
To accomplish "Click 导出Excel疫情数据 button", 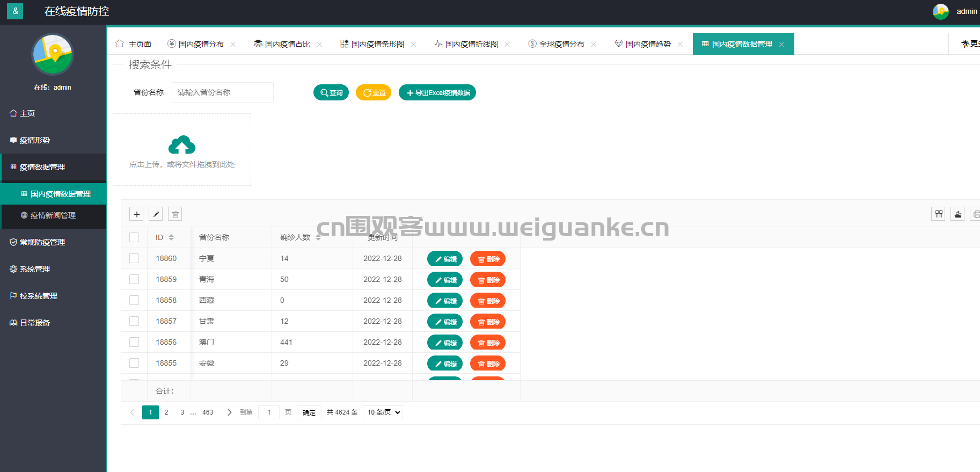I will pyautogui.click(x=437, y=93).
